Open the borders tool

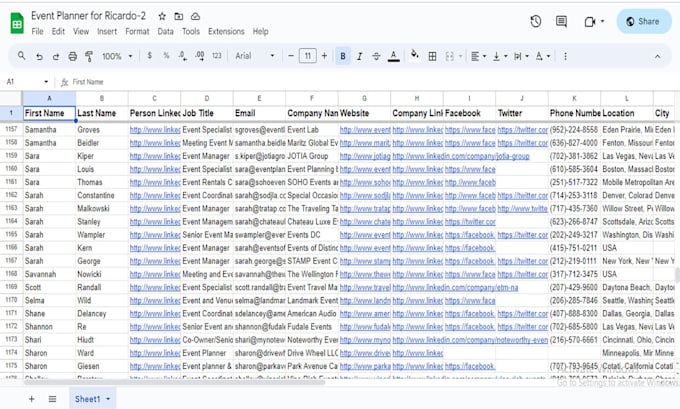pos(432,56)
